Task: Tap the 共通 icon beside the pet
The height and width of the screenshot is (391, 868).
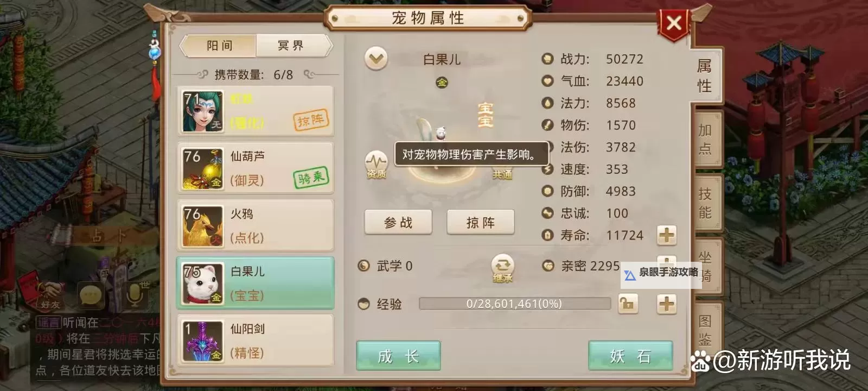Action: (502, 174)
